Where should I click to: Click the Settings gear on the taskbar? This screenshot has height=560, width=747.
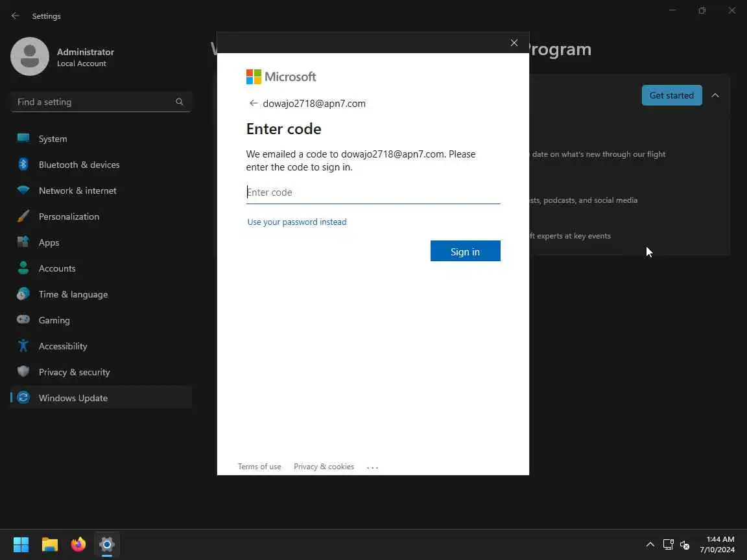click(107, 544)
